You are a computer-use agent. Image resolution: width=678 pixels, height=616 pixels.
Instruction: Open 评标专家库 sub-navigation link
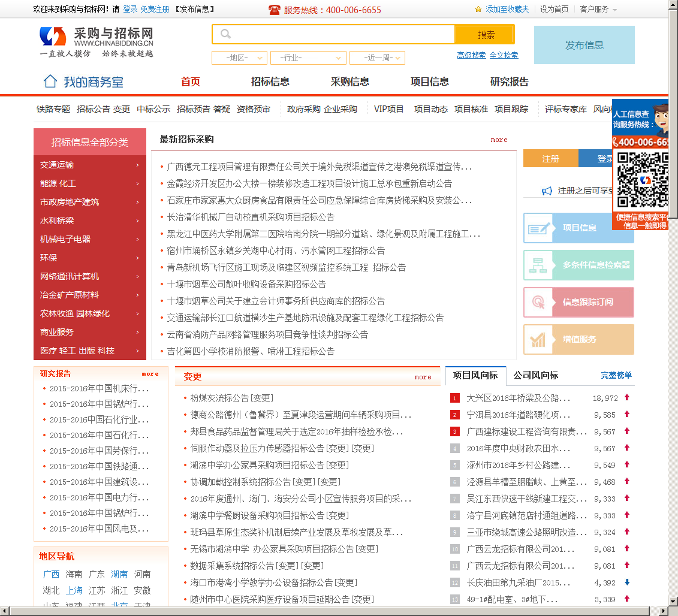pos(565,109)
